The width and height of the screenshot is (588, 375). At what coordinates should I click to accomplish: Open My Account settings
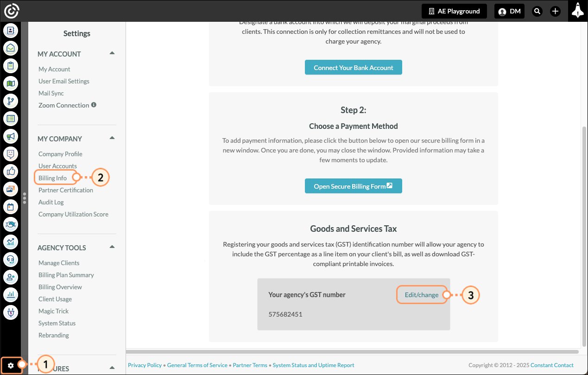54,69
